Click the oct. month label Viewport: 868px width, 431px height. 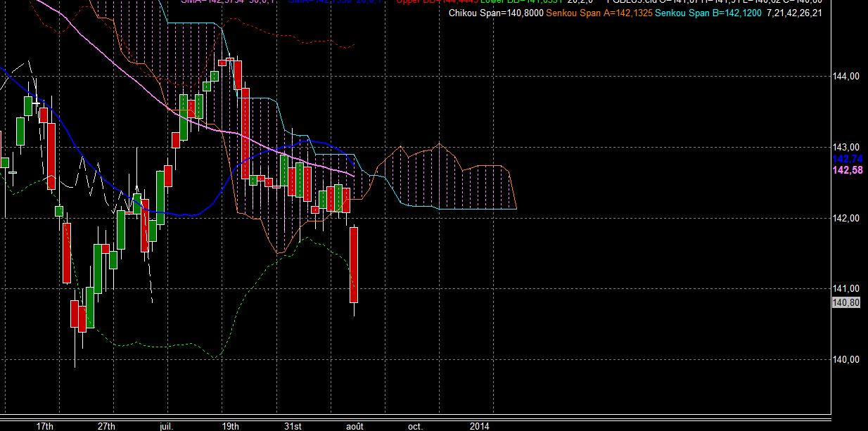coord(416,426)
